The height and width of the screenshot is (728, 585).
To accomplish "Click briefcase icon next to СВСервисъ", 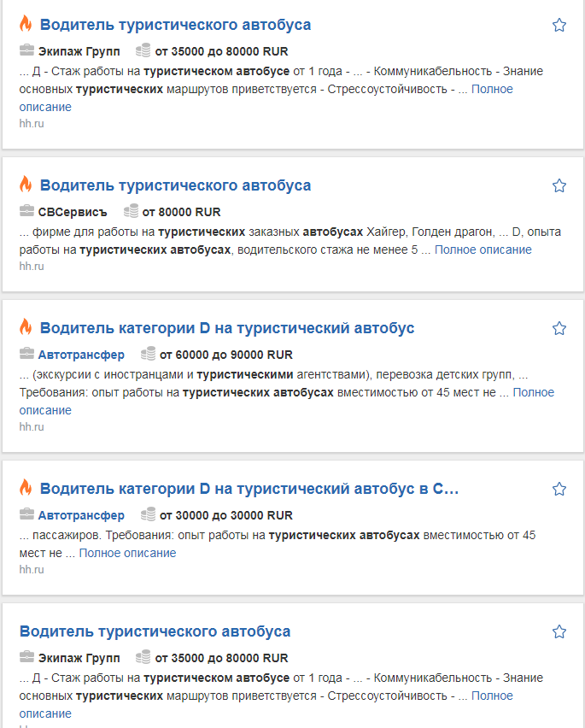I will click(27, 211).
